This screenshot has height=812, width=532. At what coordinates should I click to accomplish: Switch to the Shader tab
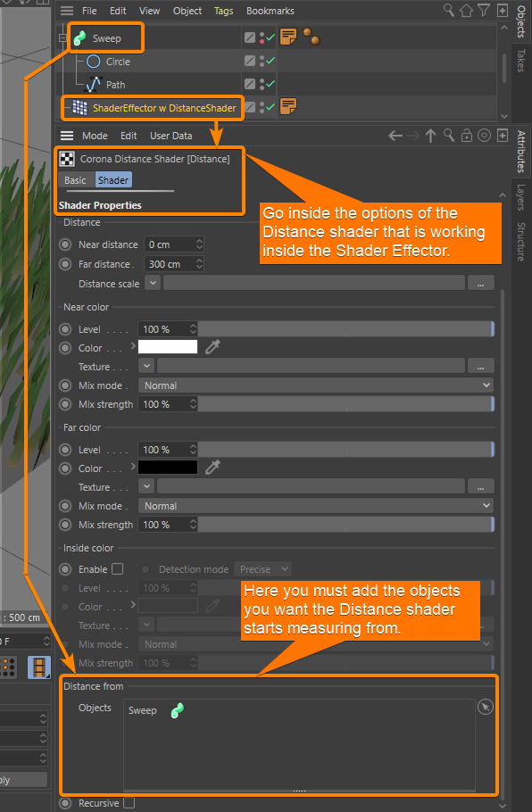tap(113, 180)
